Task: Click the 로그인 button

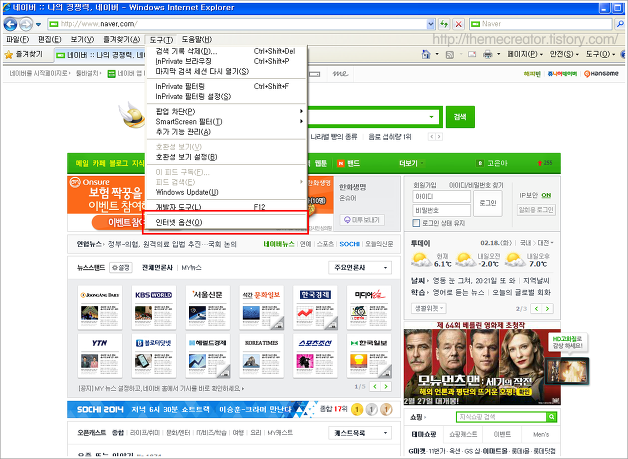Action: click(487, 203)
